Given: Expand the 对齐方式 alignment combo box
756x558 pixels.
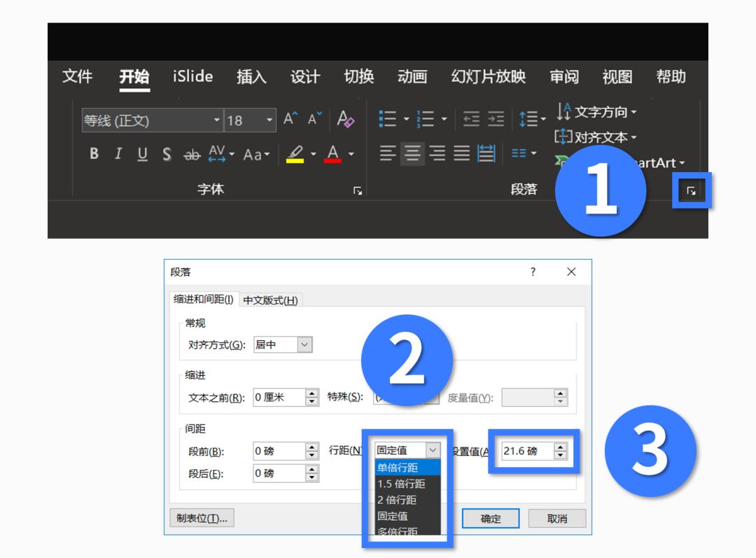Looking at the screenshot, I should coord(304,344).
